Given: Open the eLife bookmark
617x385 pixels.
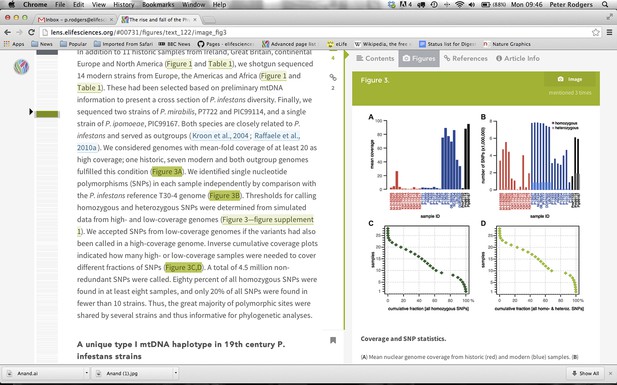Looking at the screenshot, I should click(337, 44).
